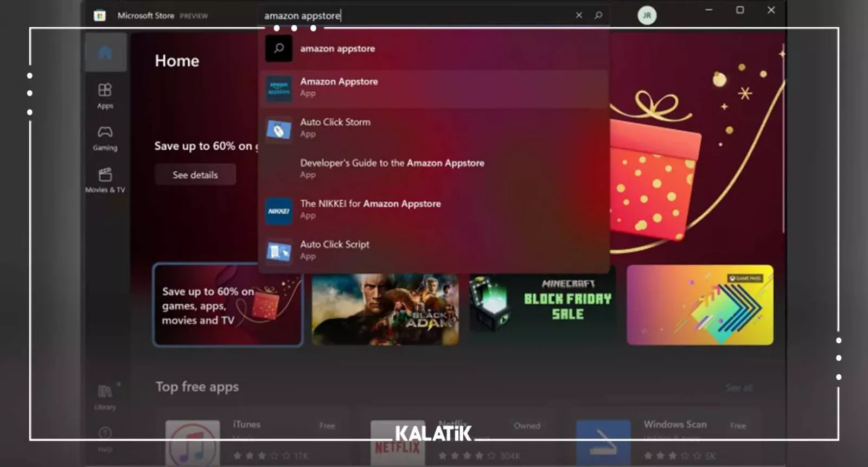Click the NIKKEI app icon
This screenshot has height=467, width=868.
279,211
